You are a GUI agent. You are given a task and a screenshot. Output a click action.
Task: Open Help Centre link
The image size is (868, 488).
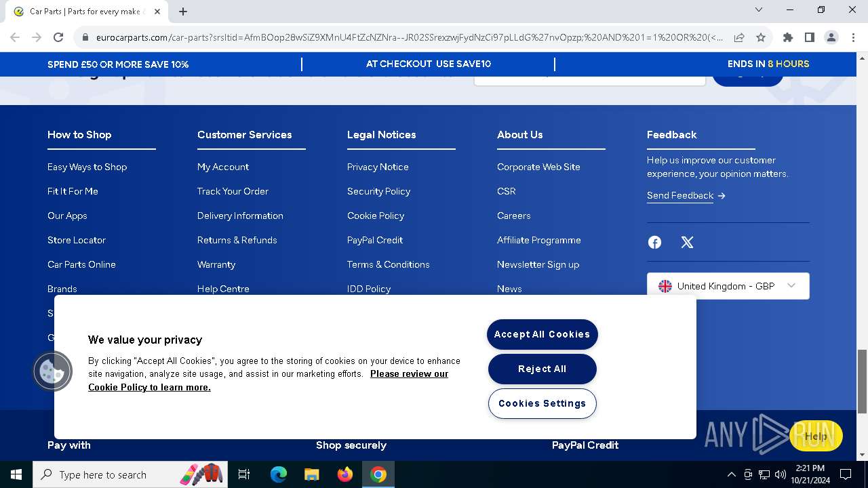pos(223,289)
